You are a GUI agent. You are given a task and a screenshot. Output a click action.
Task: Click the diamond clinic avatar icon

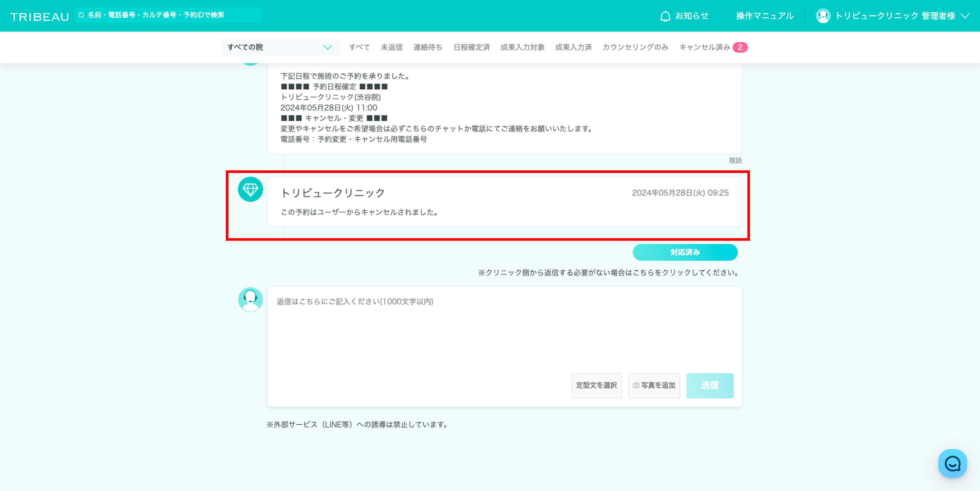[250, 189]
